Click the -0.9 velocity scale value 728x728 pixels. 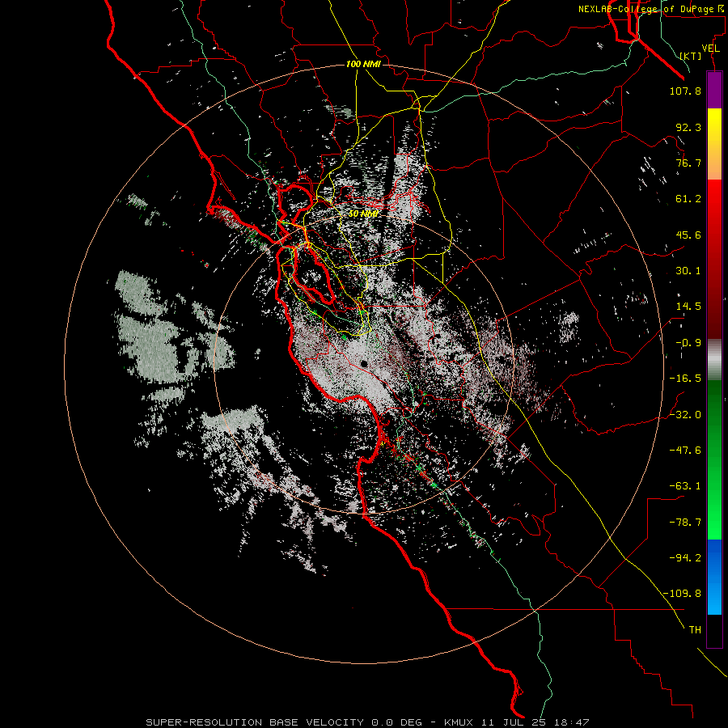point(688,343)
